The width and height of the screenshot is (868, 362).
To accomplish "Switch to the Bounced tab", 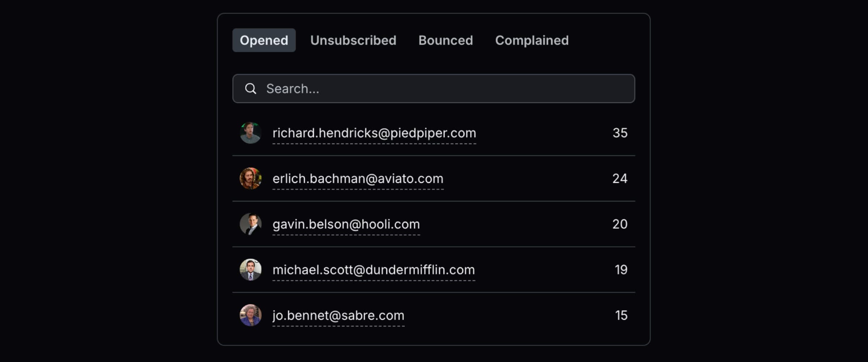I will coord(446,40).
